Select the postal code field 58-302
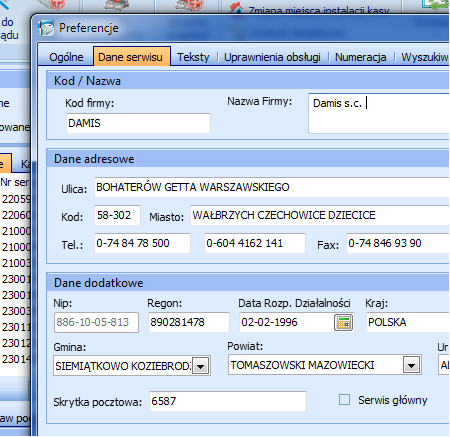Image resolution: width=450 pixels, height=437 pixels. pyautogui.click(x=117, y=215)
